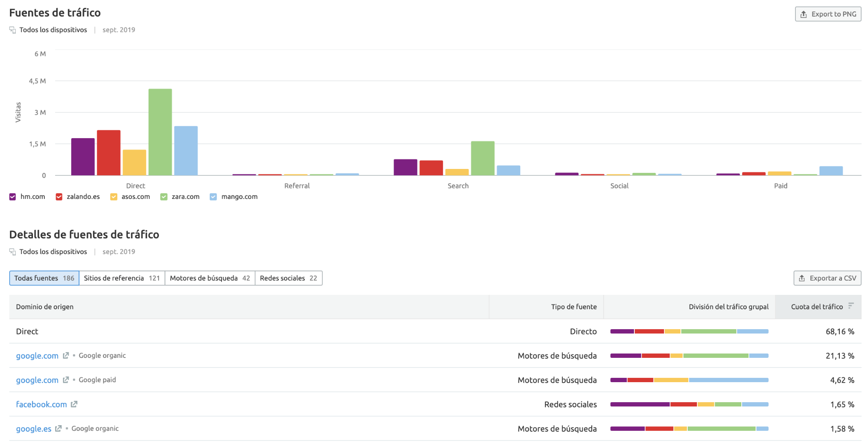Open the Motores de búsqueda tab
The height and width of the screenshot is (446, 868).
210,278
